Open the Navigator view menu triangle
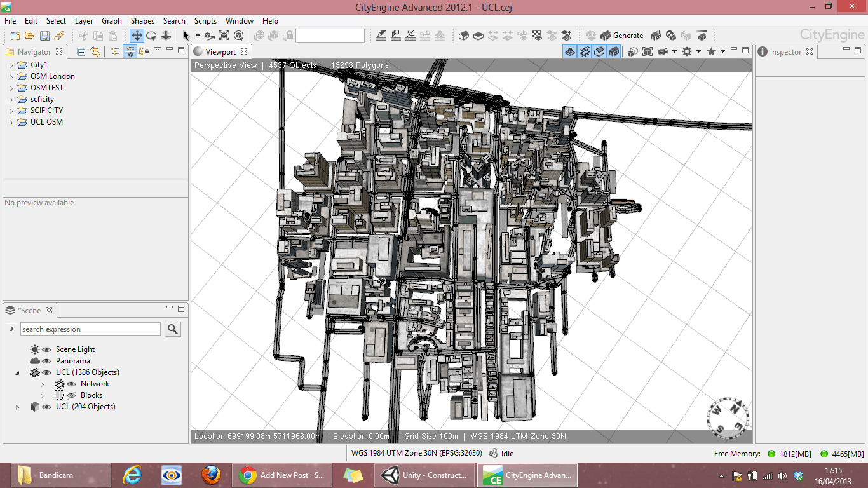This screenshot has width=868, height=488. (x=157, y=50)
